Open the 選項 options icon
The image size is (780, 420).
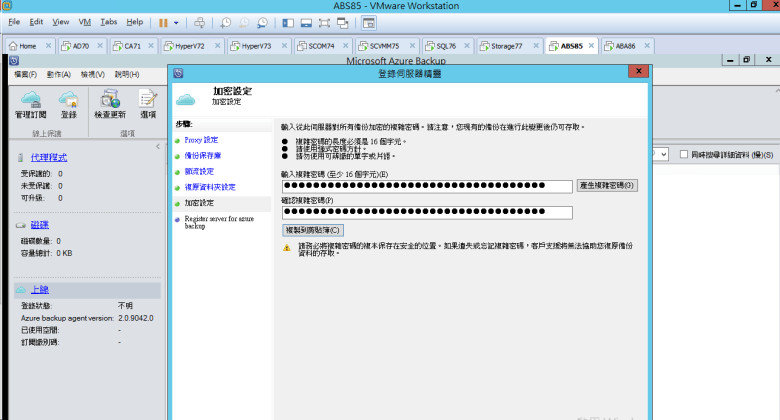point(148,100)
